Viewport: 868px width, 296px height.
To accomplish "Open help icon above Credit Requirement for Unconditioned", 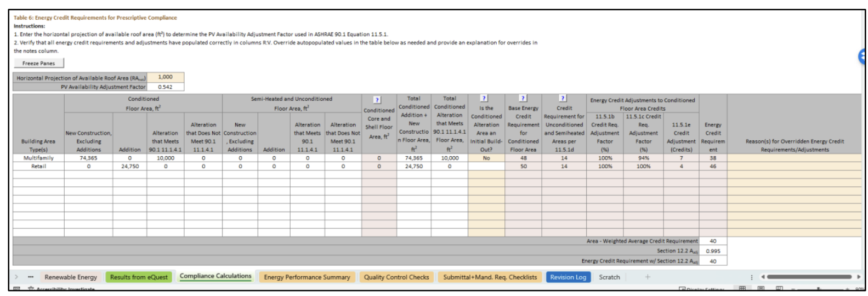I will point(563,98).
